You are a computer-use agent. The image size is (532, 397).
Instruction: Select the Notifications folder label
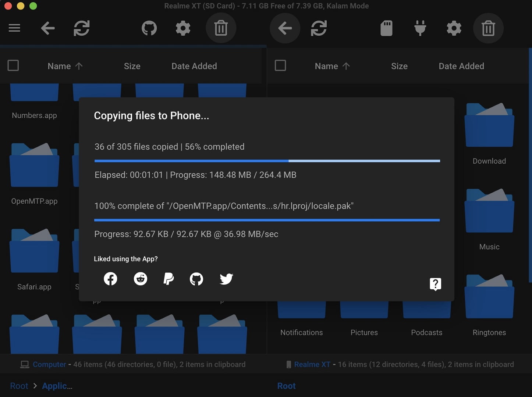302,332
